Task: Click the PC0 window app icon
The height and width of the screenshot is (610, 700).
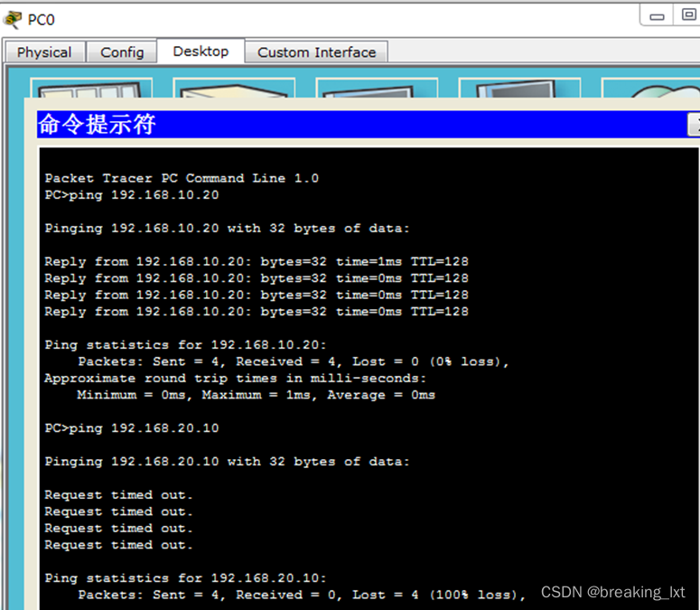Action: [13, 20]
